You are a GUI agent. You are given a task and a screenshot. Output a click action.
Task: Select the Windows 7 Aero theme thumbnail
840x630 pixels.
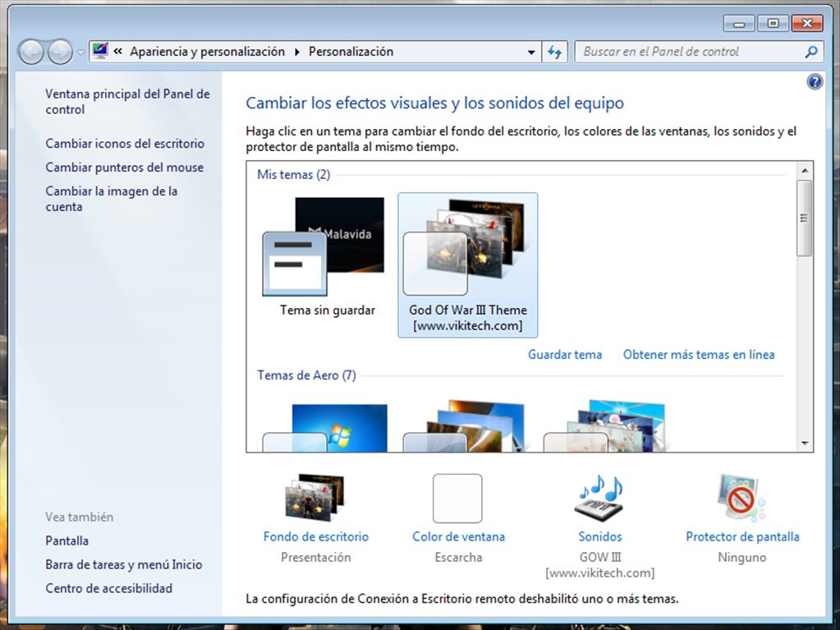pyautogui.click(x=325, y=427)
